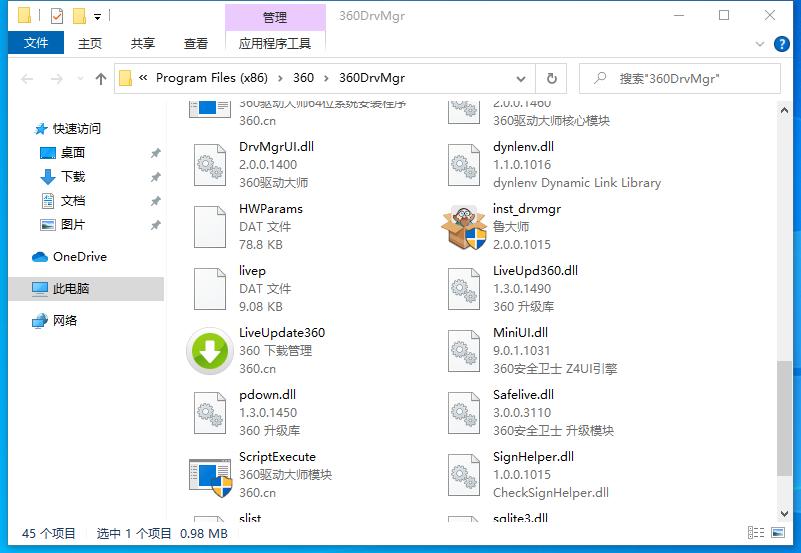Open the 文件 menu tab

click(x=36, y=43)
